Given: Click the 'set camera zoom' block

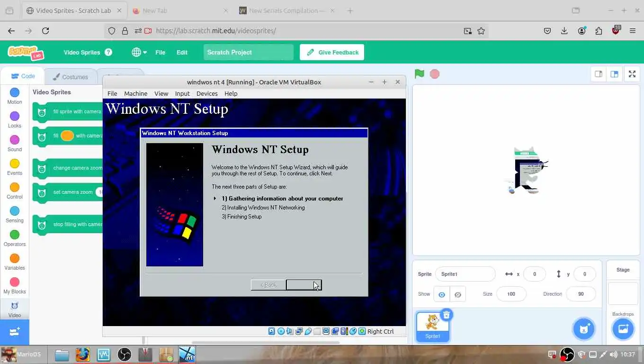Looking at the screenshot, I should pyautogui.click(x=68, y=192).
